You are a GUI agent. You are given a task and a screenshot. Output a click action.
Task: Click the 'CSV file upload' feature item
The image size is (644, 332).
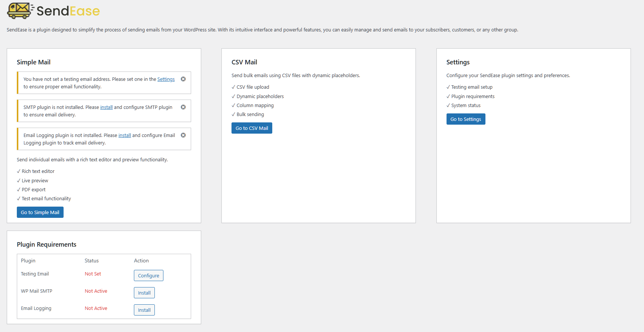[250, 87]
